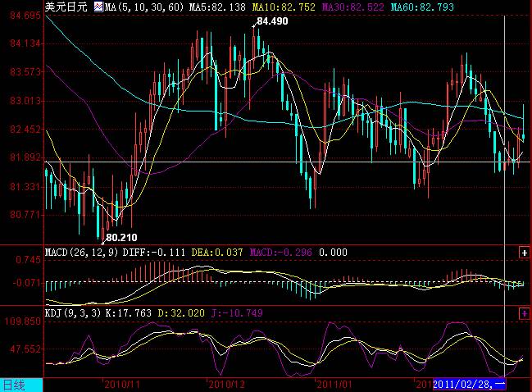The height and width of the screenshot is (392, 532).
Task: Click the MA5:82.138 value
Action: tap(217, 7)
